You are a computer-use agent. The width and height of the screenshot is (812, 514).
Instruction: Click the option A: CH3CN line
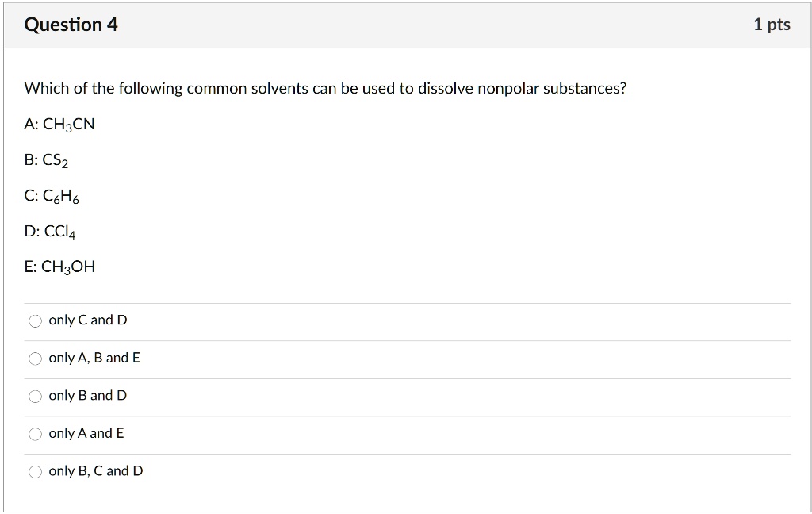59,124
